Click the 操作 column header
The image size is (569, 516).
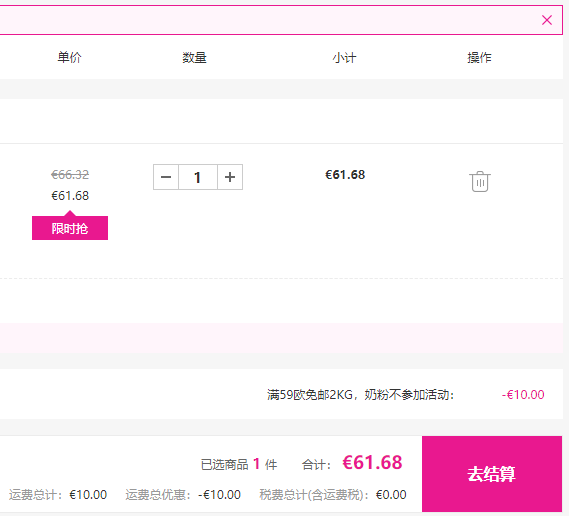click(479, 57)
